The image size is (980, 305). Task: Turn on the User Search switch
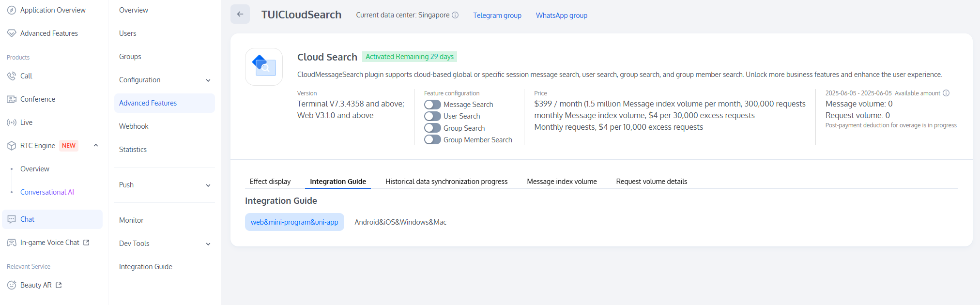(x=432, y=116)
